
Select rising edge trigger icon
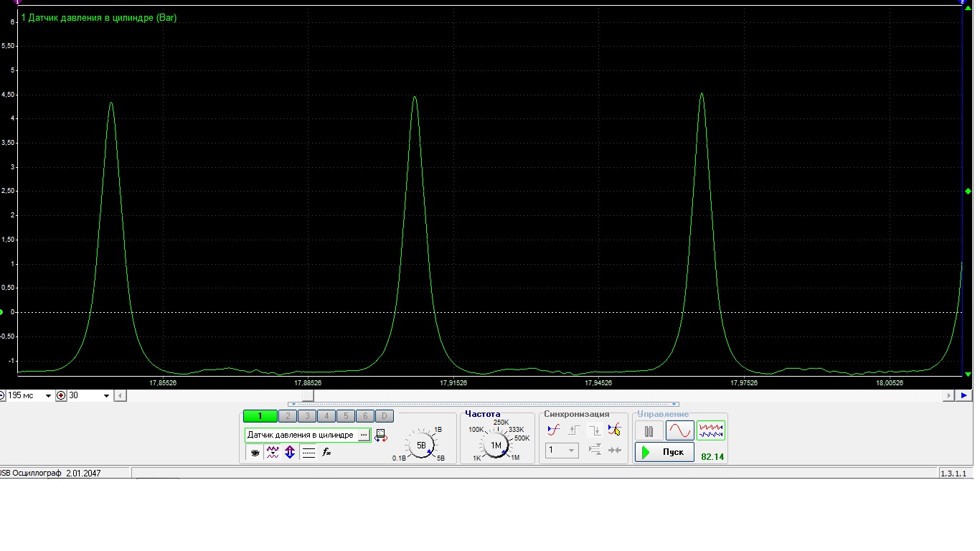point(574,430)
